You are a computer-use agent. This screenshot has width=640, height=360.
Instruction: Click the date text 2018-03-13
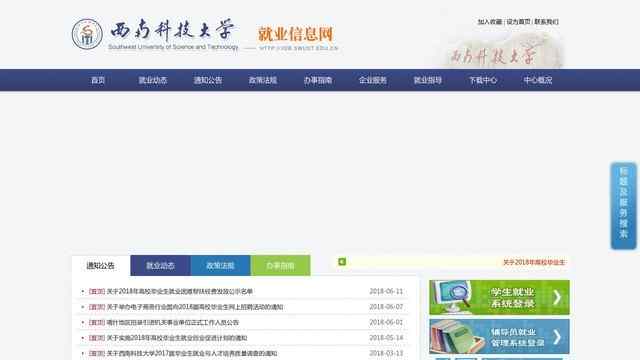pyautogui.click(x=386, y=353)
